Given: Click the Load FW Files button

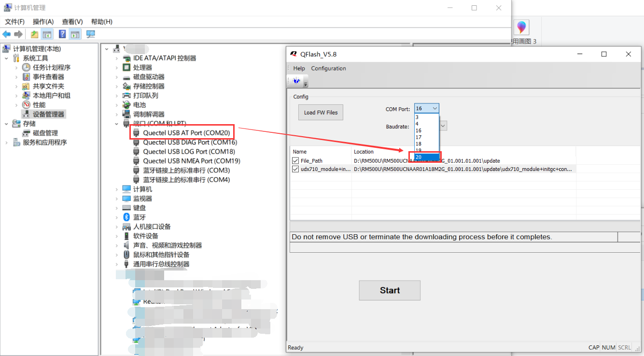Looking at the screenshot, I should [321, 113].
